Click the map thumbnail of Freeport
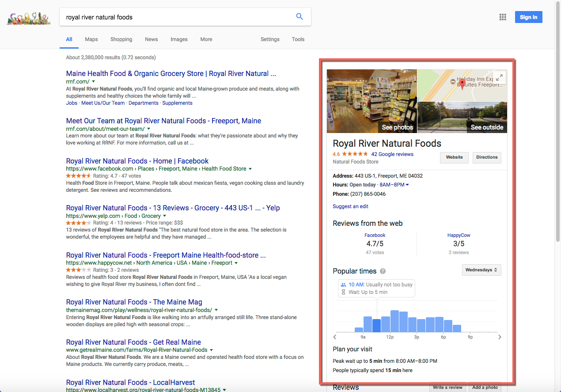Viewport: 561px width, 392px height. [x=462, y=85]
